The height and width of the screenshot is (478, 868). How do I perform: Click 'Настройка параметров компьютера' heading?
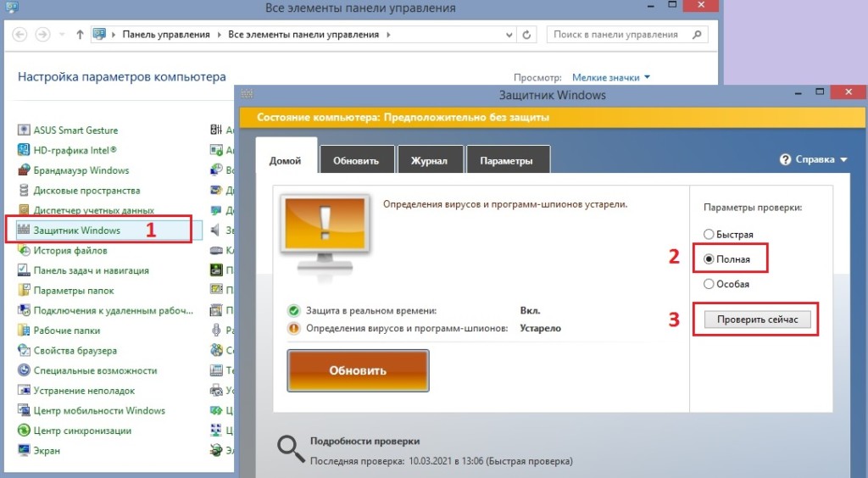(122, 77)
